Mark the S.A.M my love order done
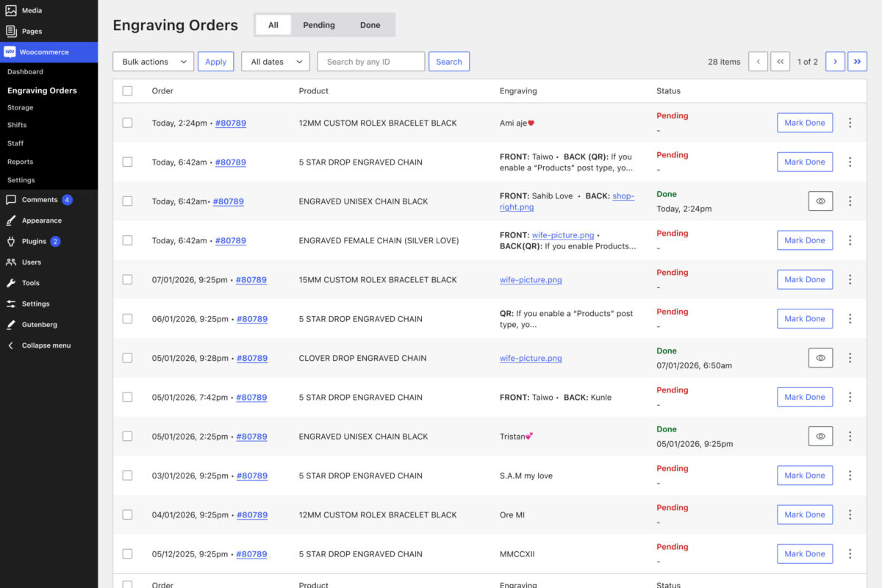 pyautogui.click(x=804, y=476)
